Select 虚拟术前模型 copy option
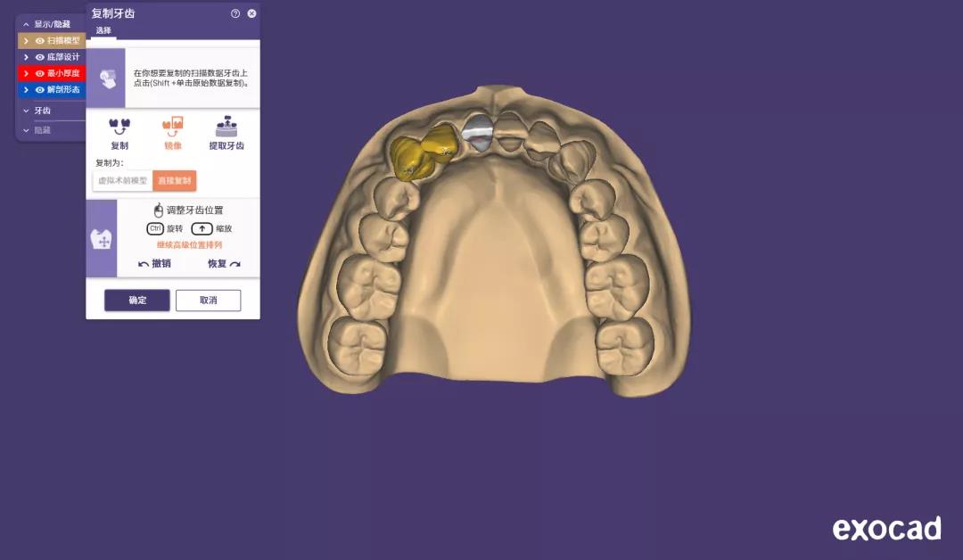The image size is (963, 560). point(123,180)
